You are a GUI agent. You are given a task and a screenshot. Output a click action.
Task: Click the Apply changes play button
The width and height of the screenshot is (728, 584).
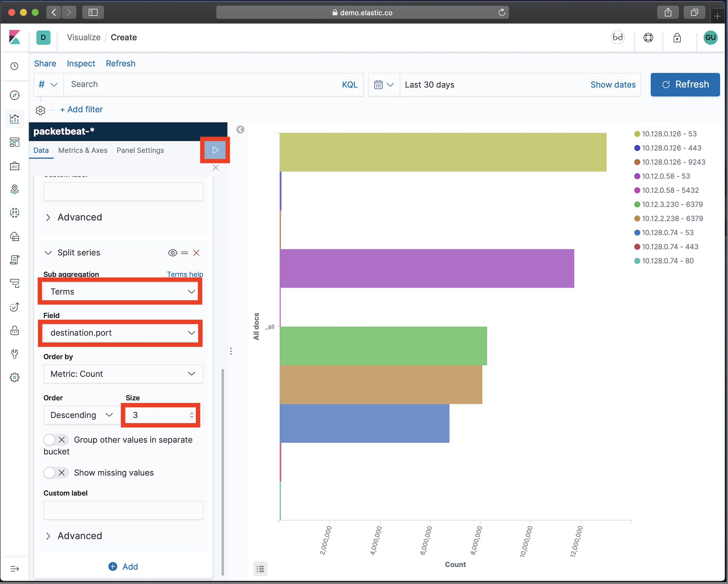[215, 150]
